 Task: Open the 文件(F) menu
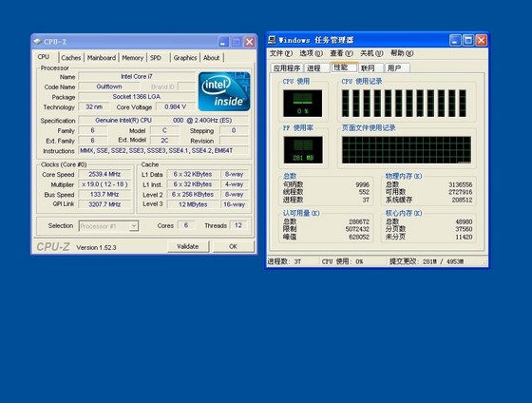pos(280,53)
